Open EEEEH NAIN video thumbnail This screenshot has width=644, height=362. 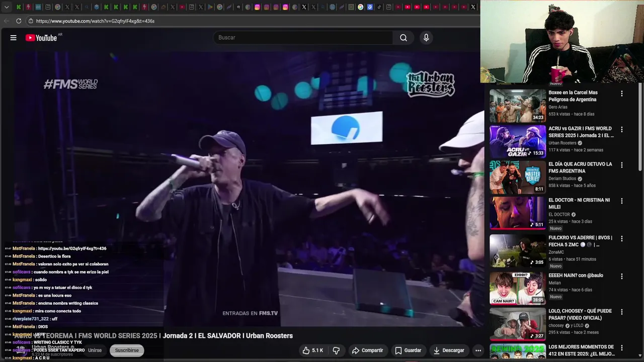(518, 288)
